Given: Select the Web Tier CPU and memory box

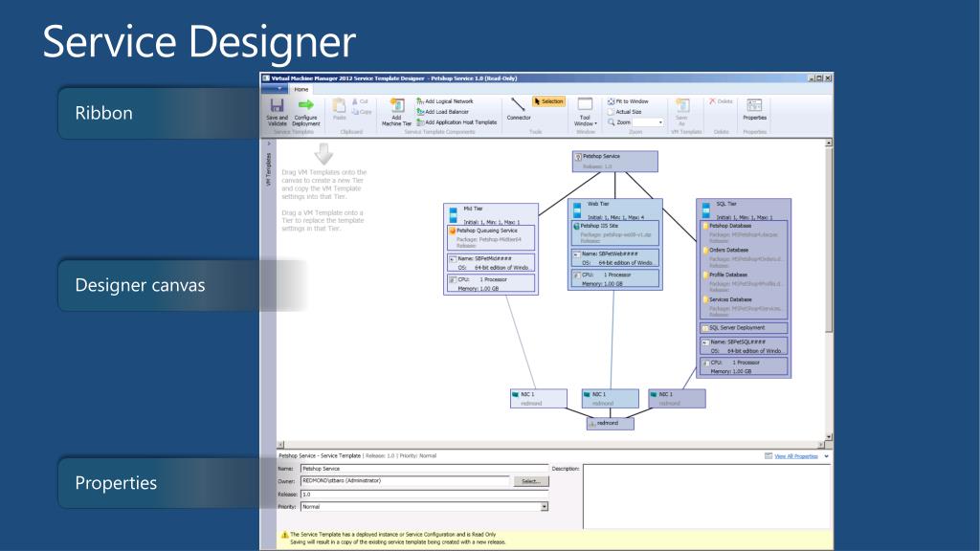Looking at the screenshot, I should (615, 278).
